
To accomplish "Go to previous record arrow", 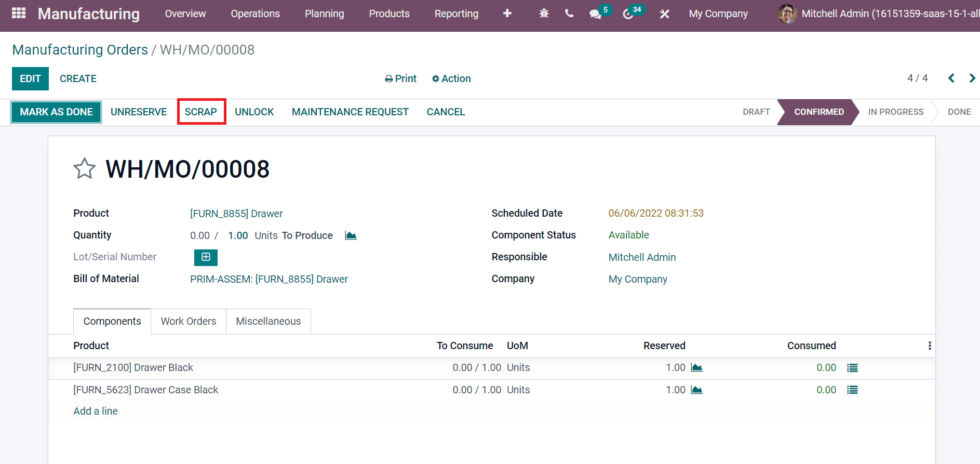I will click(951, 78).
